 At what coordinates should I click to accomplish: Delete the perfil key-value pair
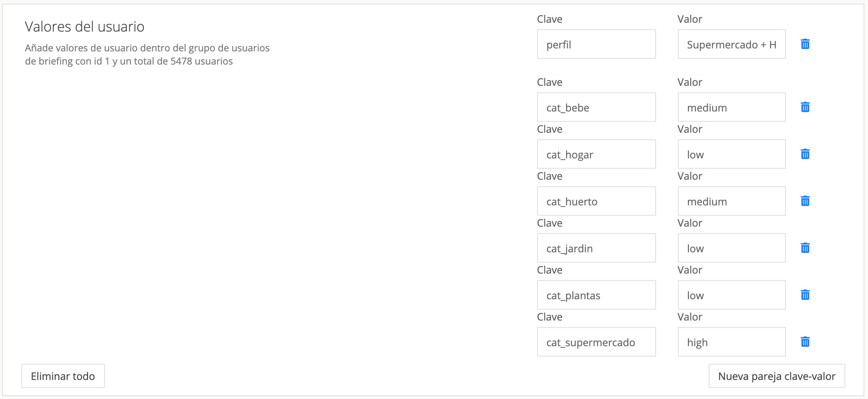[805, 44]
